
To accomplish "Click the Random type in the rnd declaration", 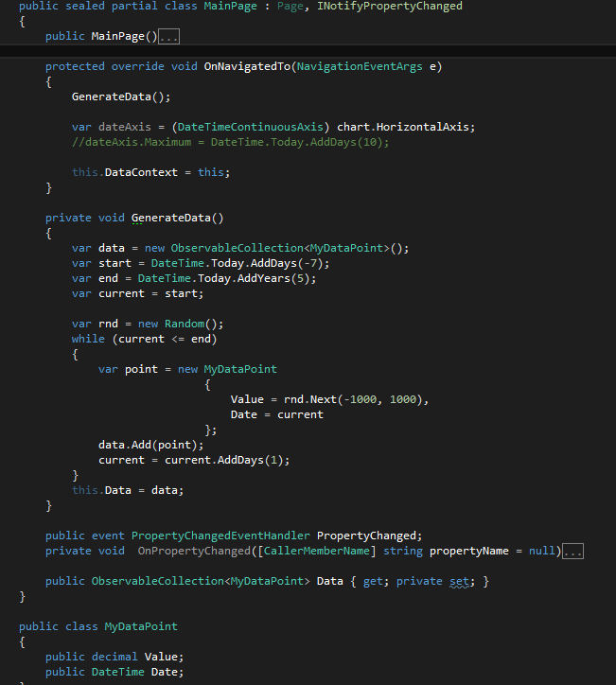I will point(185,324).
